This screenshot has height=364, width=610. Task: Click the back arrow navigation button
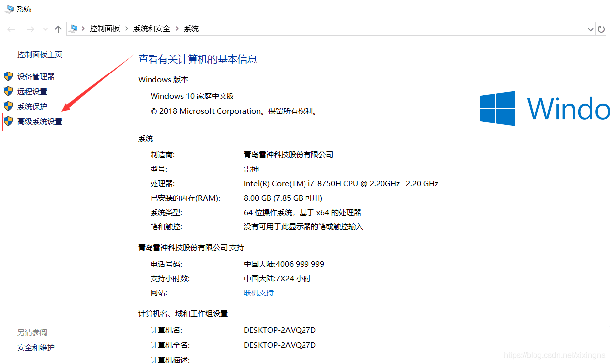(x=12, y=29)
